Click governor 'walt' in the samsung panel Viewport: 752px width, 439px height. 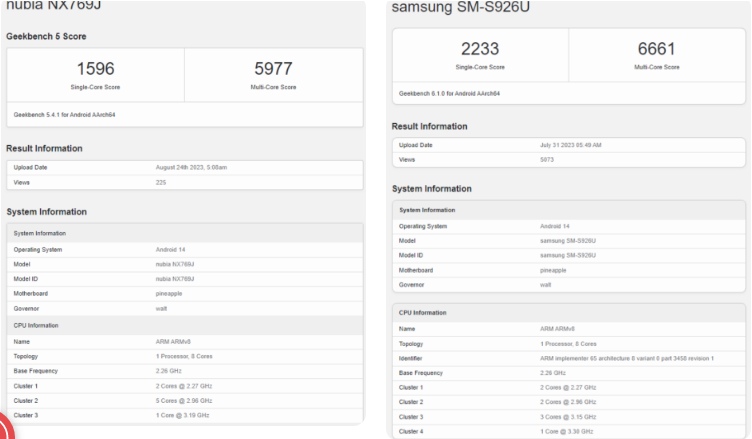coord(545,285)
